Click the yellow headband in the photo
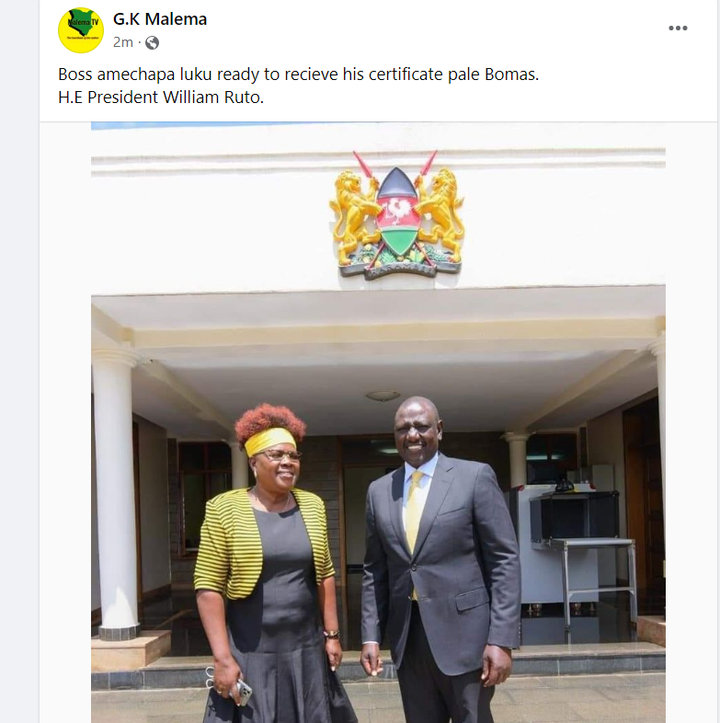 click(x=269, y=440)
